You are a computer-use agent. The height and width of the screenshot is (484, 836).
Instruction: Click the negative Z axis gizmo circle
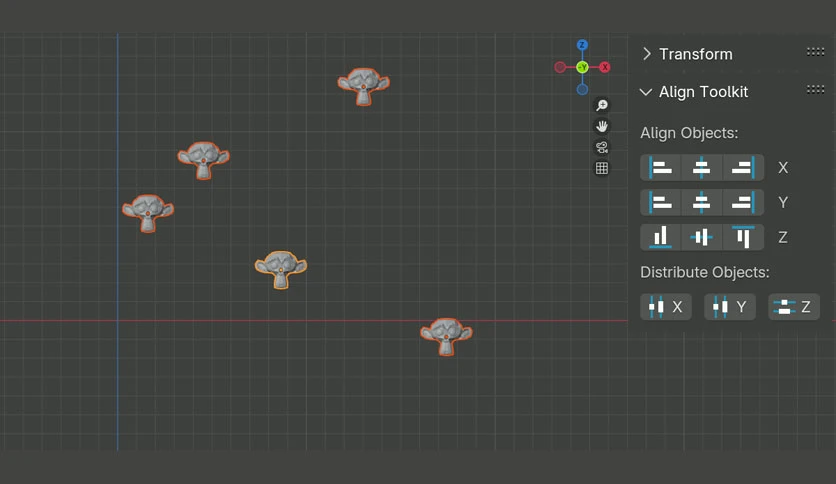tap(582, 90)
